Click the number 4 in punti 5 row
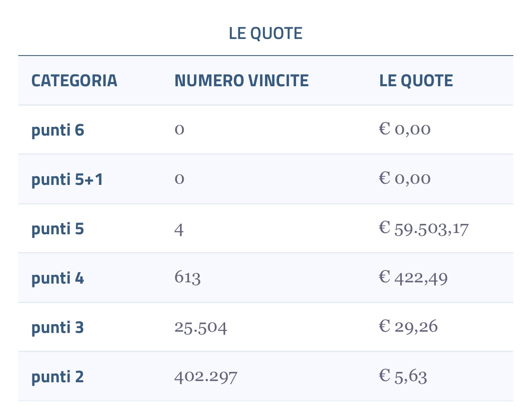 179,229
